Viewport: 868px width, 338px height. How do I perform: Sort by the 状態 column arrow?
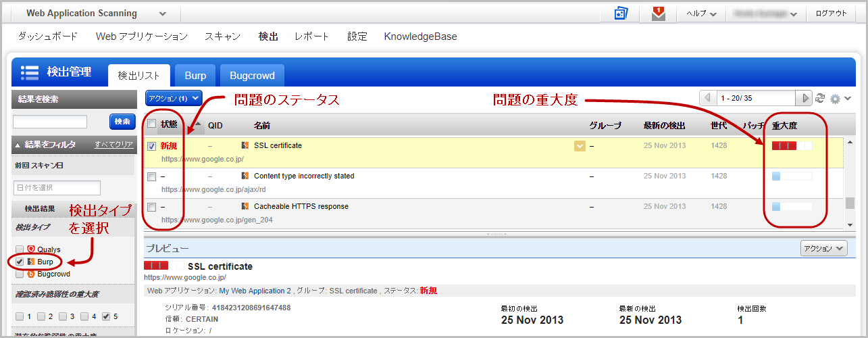(x=198, y=124)
